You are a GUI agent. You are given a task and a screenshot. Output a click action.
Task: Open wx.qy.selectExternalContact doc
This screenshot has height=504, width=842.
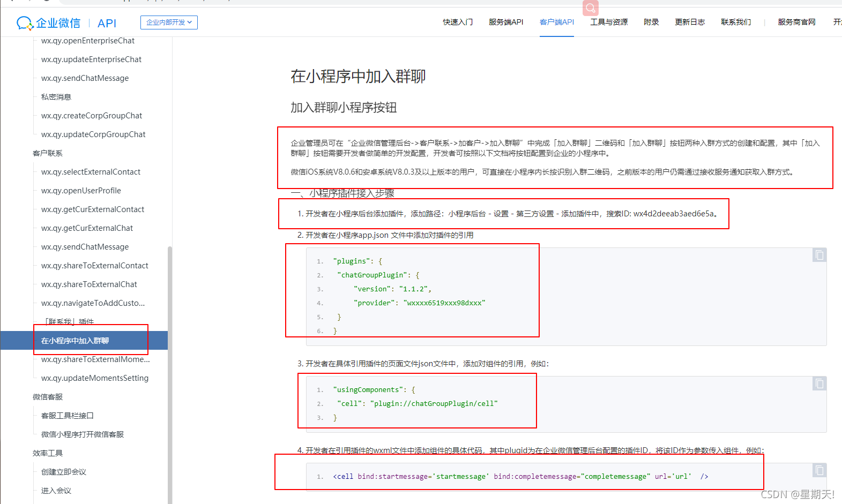point(91,172)
